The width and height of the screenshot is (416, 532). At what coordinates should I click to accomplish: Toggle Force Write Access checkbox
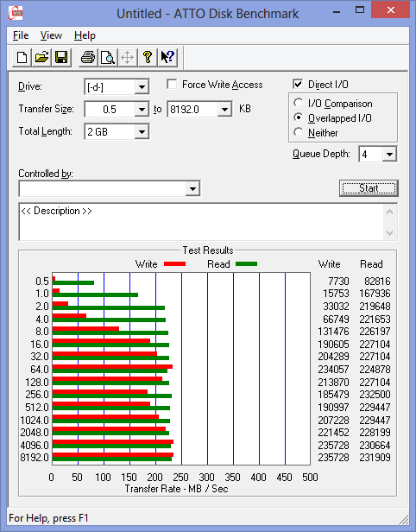(x=172, y=84)
